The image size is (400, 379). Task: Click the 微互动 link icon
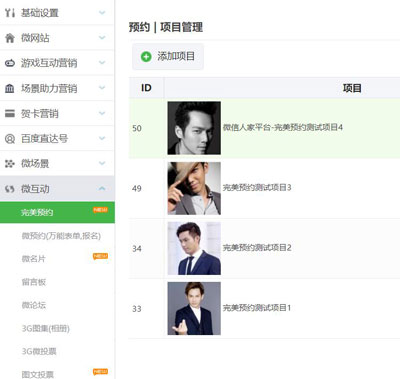[10, 189]
